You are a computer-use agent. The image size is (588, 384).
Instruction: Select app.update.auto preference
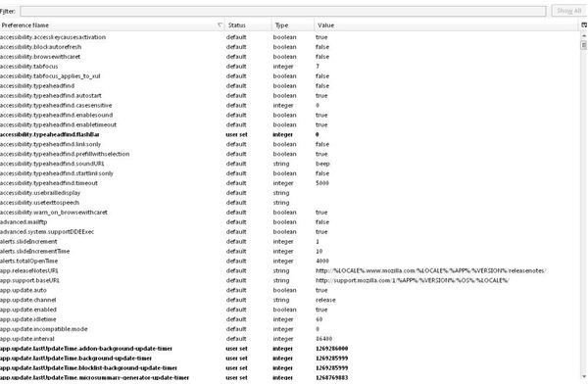pos(290,291)
